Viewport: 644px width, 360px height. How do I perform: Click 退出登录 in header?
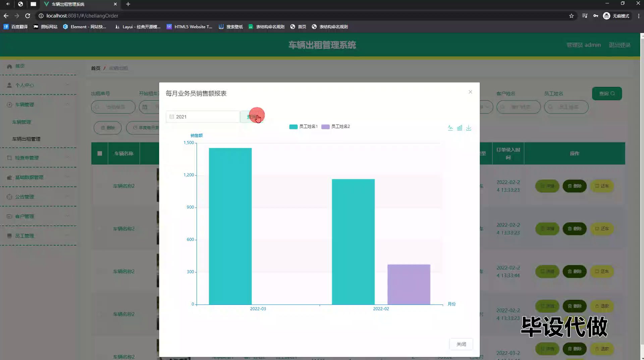point(620,45)
